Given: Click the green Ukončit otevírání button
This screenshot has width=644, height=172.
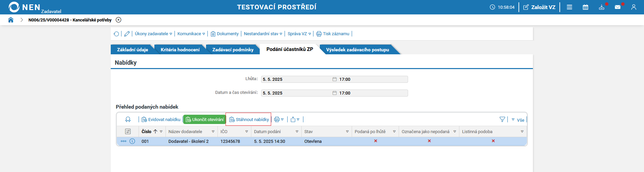Looking at the screenshot, I should pos(204,120).
